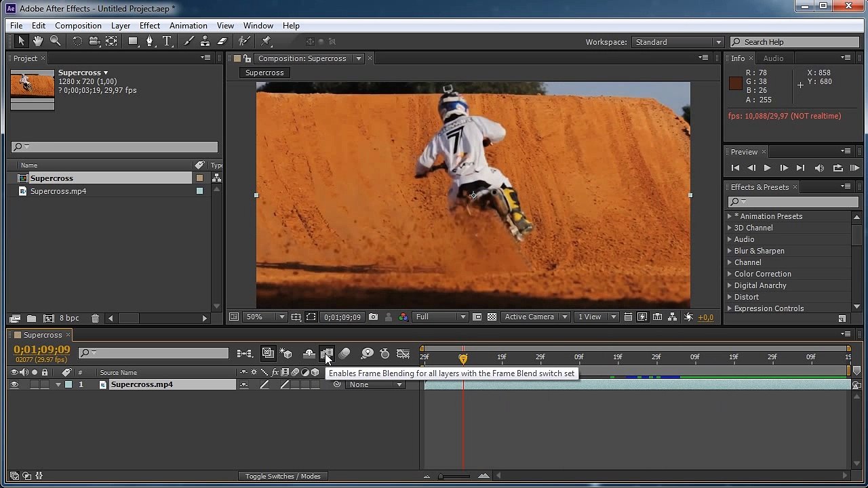Screen dimensions: 868x488
Task: Toggle Pixel Aspect Ratio Correction in viewer
Action: pyautogui.click(x=627, y=317)
